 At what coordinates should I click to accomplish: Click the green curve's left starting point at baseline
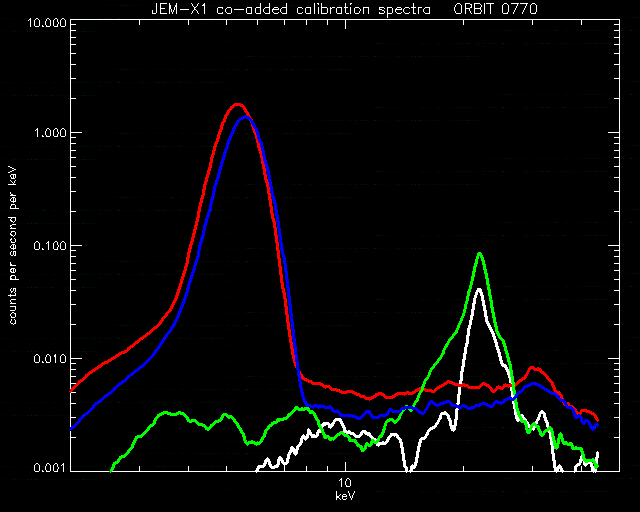coord(112,469)
